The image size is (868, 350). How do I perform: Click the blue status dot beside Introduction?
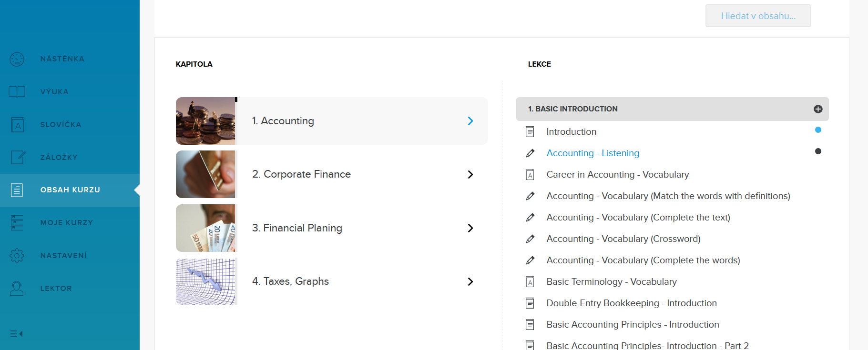click(818, 130)
